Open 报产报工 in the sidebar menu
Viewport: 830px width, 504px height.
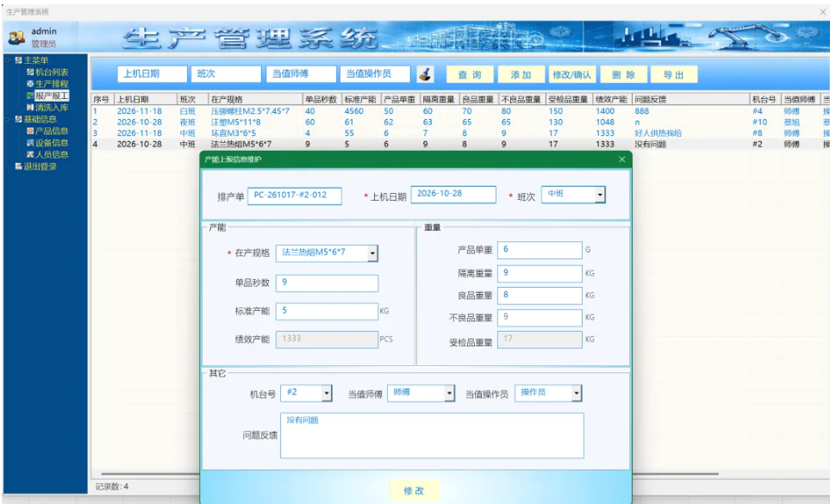(52, 96)
